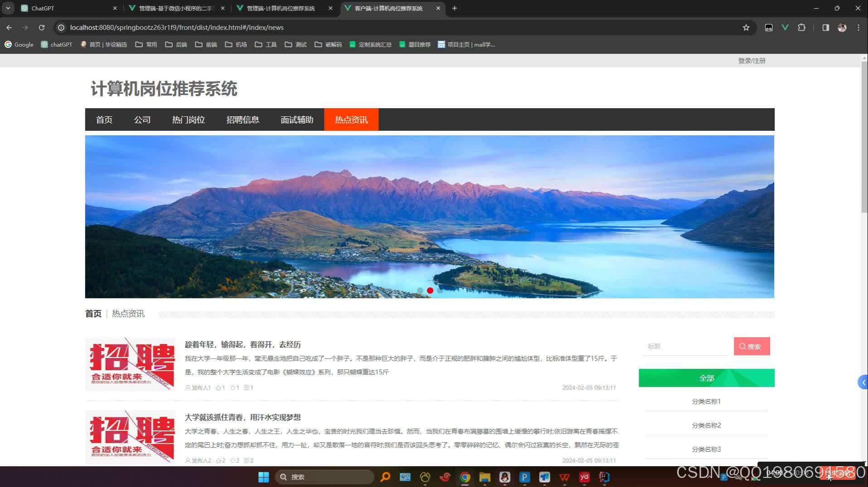Select the like icon on the first article
Viewport: 868px width, 487px height.
218,387
